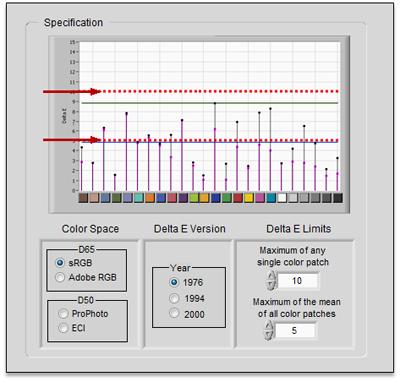Click the 'Specification' group title
This screenshot has width=400, height=382.
[73, 23]
